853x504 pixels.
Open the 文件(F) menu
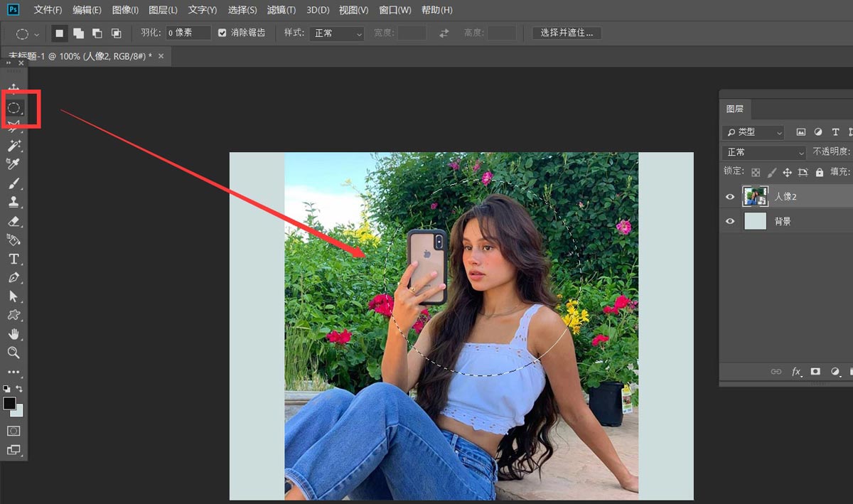click(48, 10)
